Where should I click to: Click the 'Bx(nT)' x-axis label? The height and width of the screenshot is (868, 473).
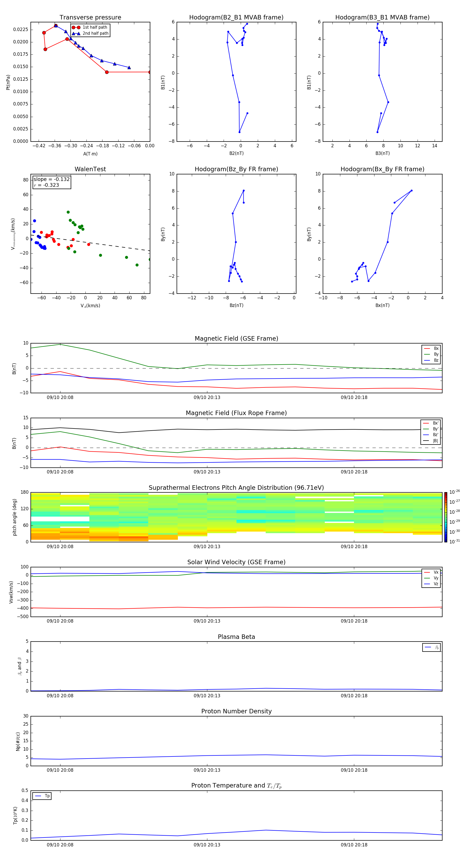pyautogui.click(x=382, y=305)
